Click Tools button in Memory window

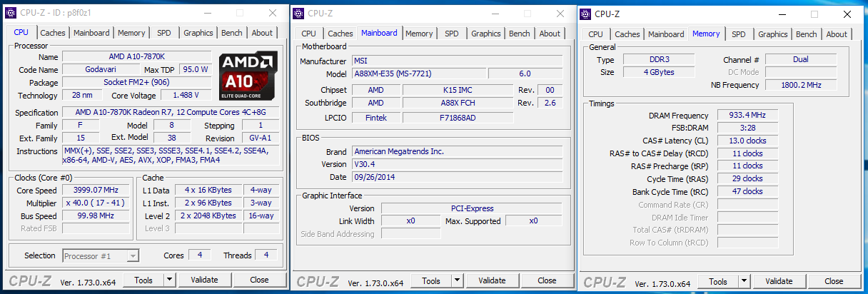click(x=719, y=281)
